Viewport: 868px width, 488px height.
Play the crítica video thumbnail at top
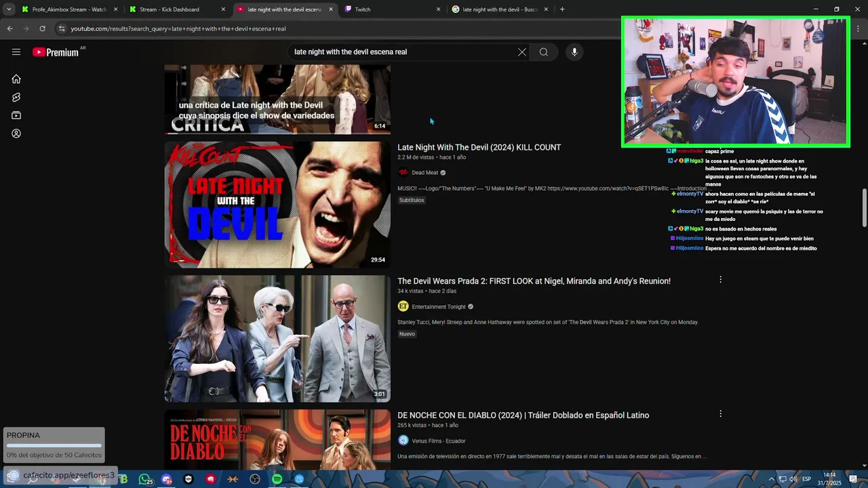pyautogui.click(x=277, y=100)
